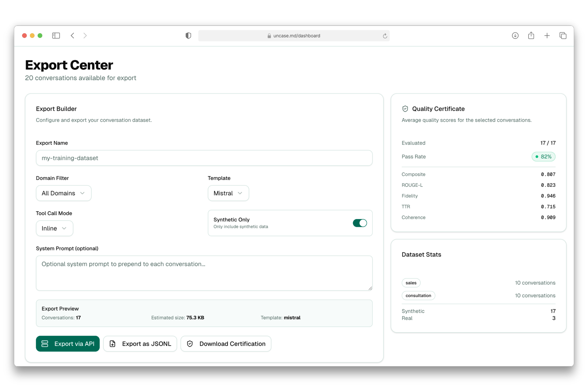Open the Inline tool call mode dropdown
Screen dimensions: 588x392
54,228
